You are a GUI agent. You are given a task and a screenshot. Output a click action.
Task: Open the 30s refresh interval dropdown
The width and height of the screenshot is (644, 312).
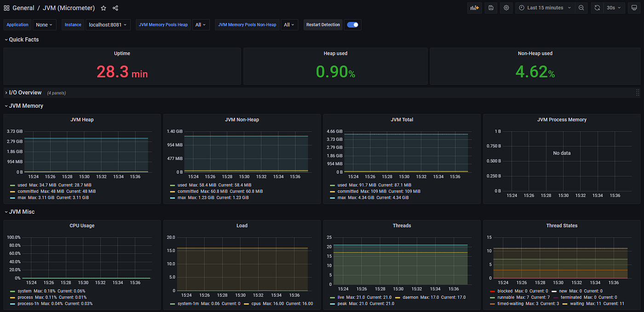(x=614, y=8)
